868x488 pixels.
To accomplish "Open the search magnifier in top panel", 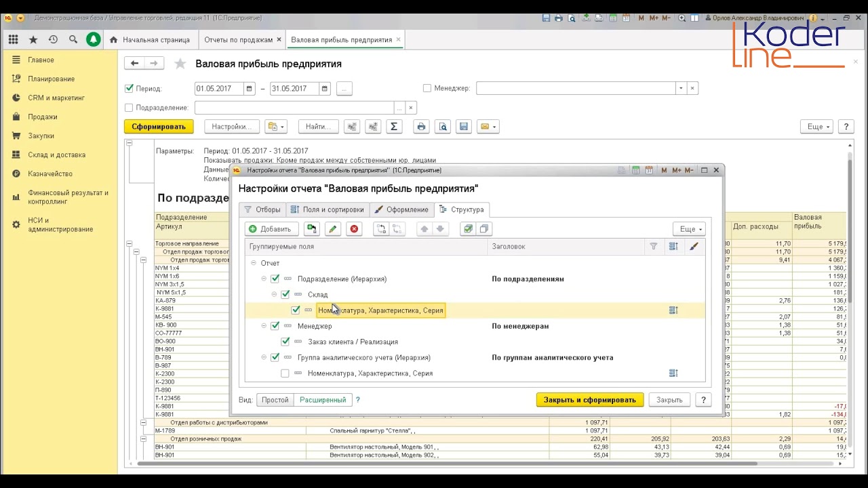I will coord(73,40).
